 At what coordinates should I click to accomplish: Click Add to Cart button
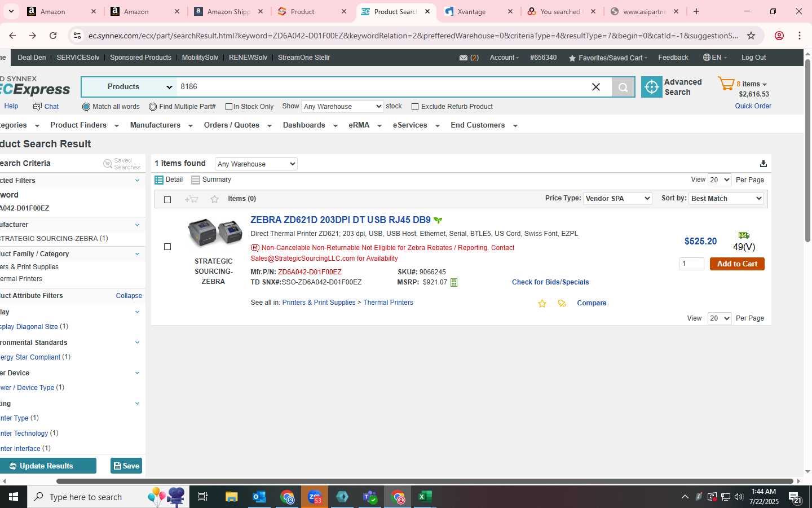coord(737,264)
